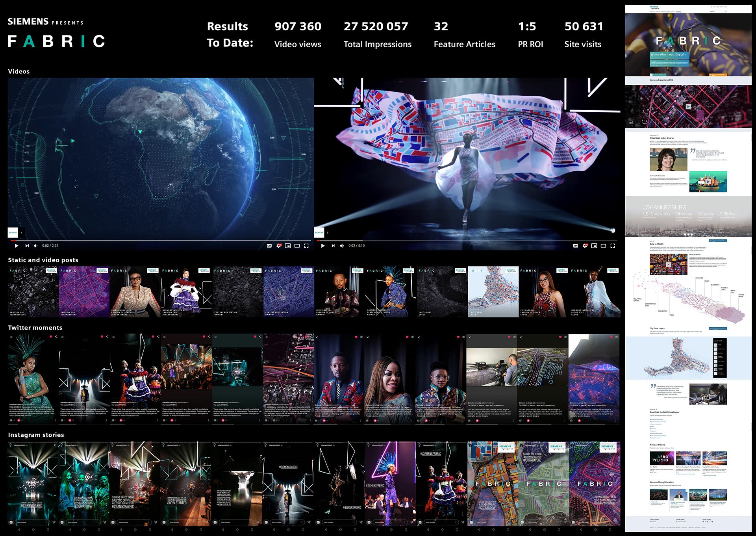Open the John Kaveke fashion designer post
Viewport: 756px width, 536px height.
pos(340,292)
